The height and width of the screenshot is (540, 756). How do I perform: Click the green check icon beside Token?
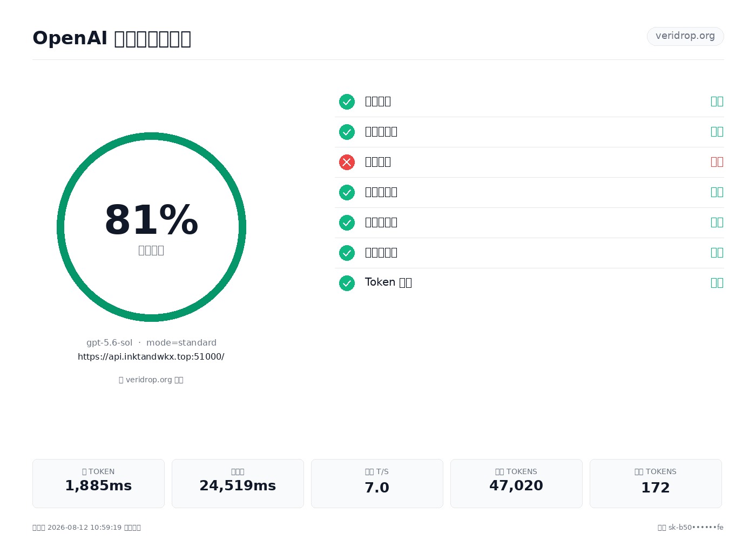click(x=347, y=283)
